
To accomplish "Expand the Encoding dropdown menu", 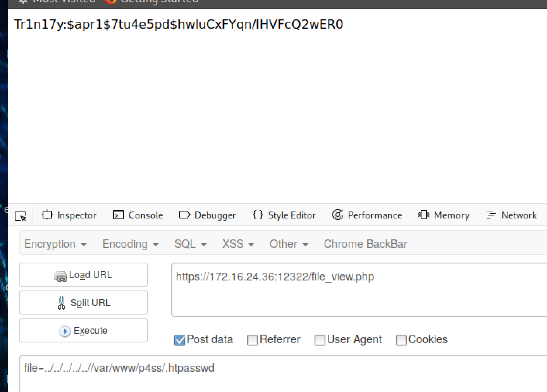I will pyautogui.click(x=131, y=244).
